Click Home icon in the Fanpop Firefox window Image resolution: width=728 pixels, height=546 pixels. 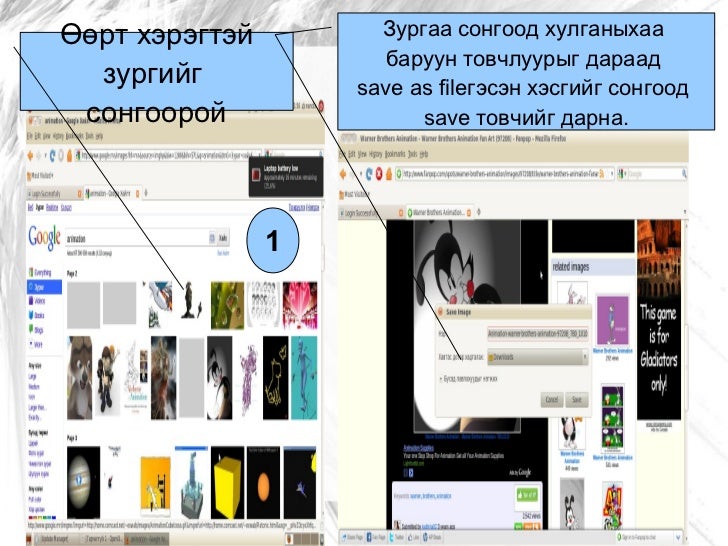coord(389,174)
